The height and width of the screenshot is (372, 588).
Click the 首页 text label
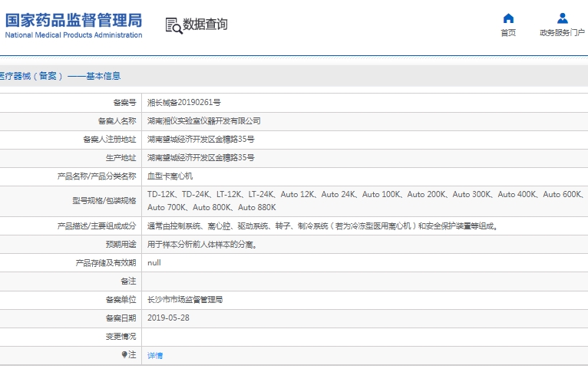(508, 32)
